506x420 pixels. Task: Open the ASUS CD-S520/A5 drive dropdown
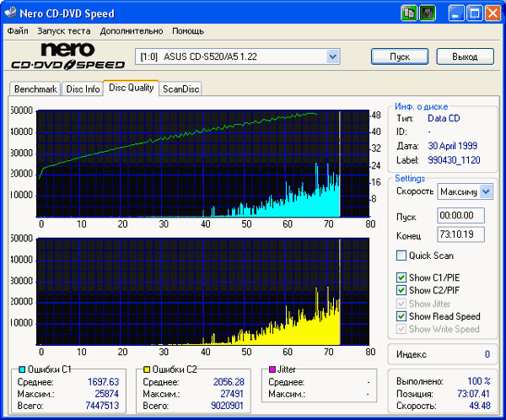332,57
